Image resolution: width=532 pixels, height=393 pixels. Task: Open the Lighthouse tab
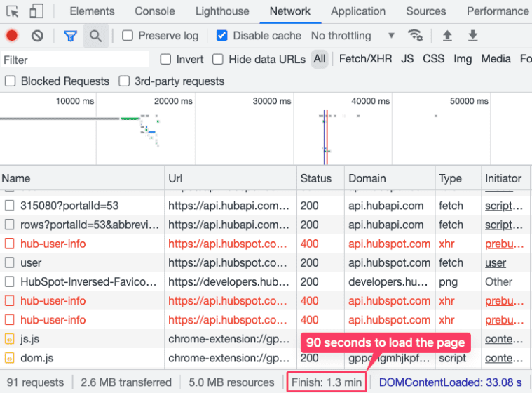(222, 11)
